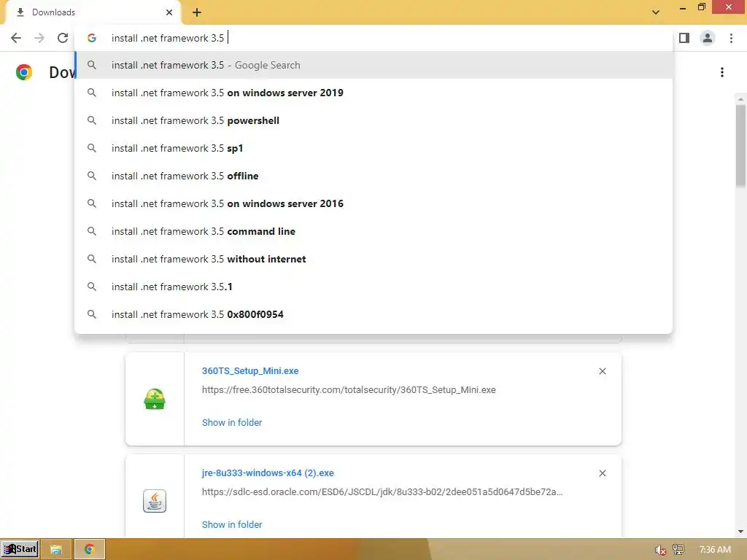
Task: Open a new tab with plus button
Action: coord(197,13)
